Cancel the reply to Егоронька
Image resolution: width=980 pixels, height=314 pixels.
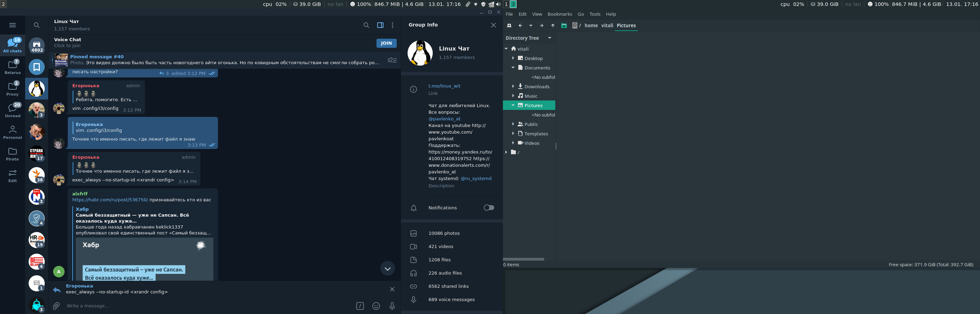[x=392, y=289]
